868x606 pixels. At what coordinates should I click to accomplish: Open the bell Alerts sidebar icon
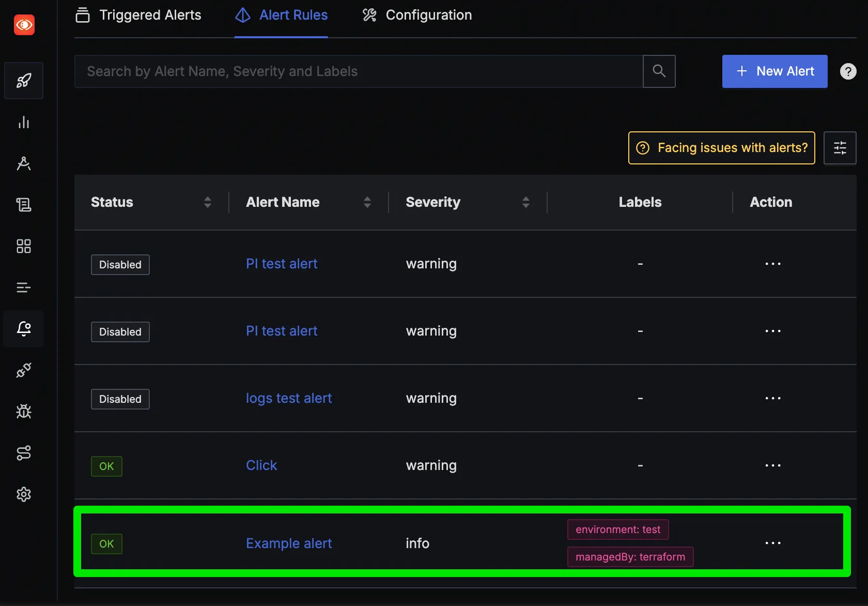click(x=24, y=329)
